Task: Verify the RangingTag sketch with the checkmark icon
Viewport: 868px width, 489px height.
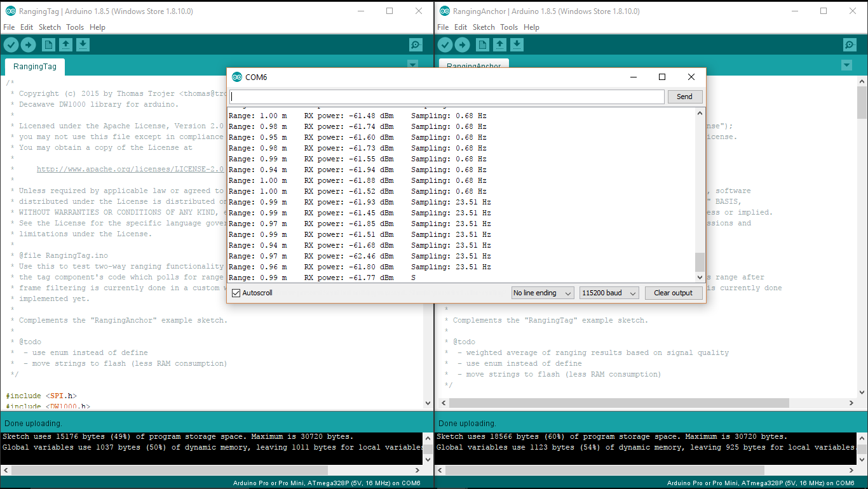Action: click(x=11, y=44)
